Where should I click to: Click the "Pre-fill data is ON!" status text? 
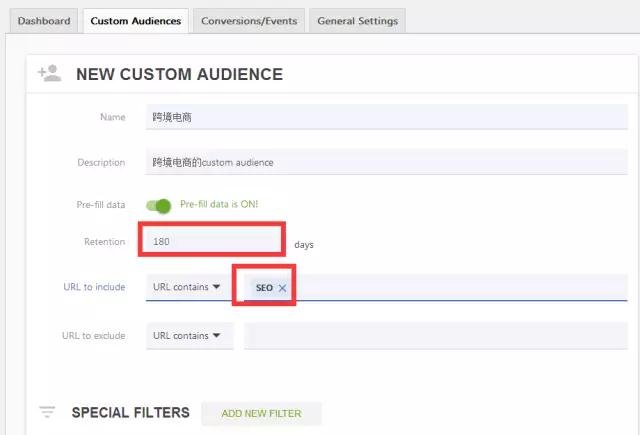[219, 204]
